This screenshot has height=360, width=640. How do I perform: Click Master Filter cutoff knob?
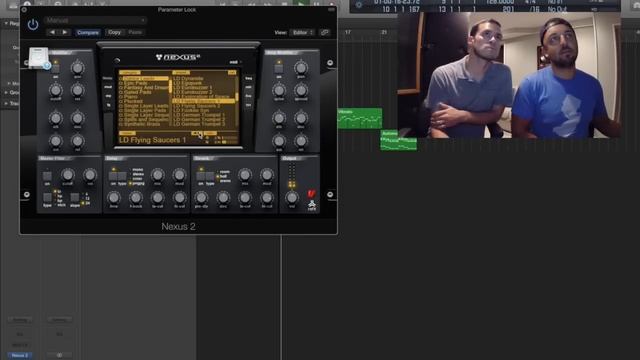coord(68,175)
